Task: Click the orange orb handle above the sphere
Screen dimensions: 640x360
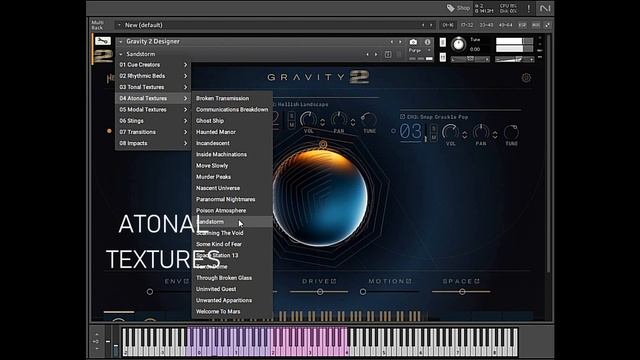Action: coord(323,144)
